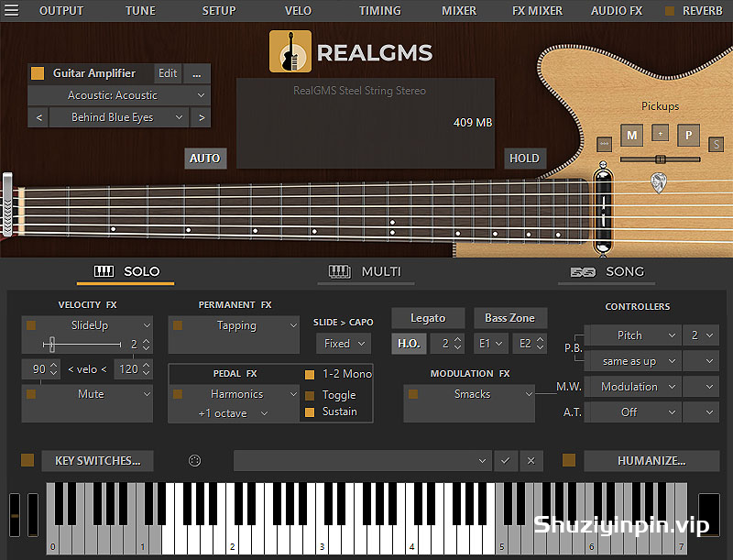
Task: Toggle the 1-2 Mono checkbox
Action: pos(310,375)
